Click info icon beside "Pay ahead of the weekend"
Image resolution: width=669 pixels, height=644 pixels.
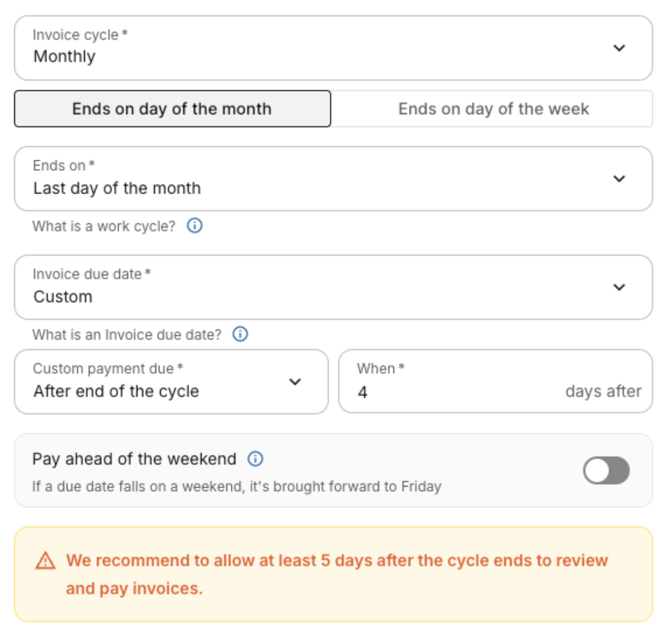[256, 459]
